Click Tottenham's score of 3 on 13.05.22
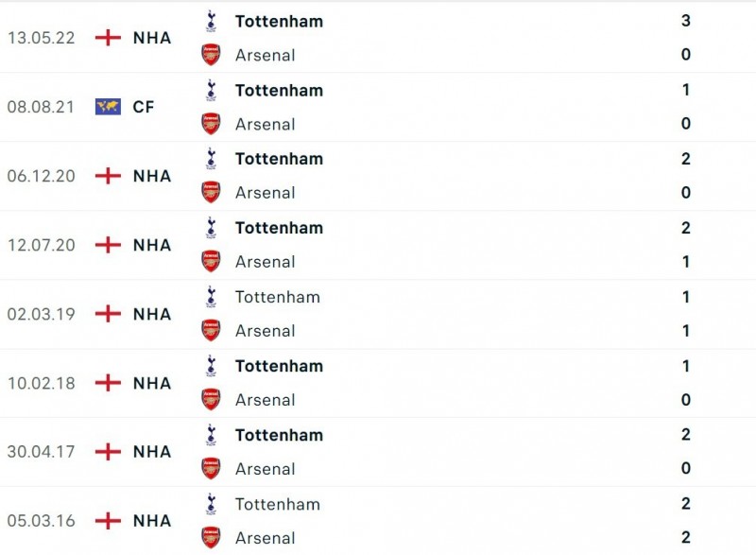Image resolution: width=756 pixels, height=555 pixels. click(686, 21)
